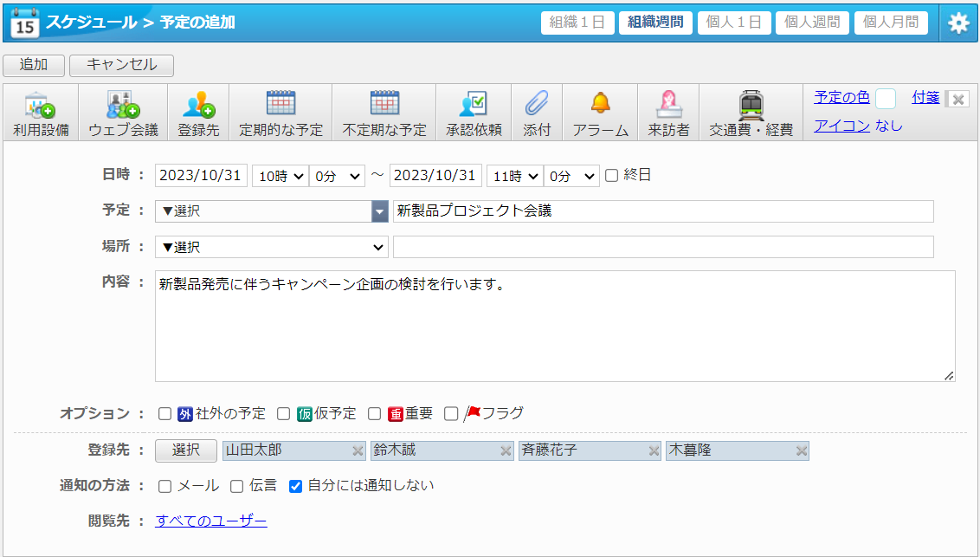The image size is (980, 557).
Task: Open the settings gear in the header
Action: (958, 23)
